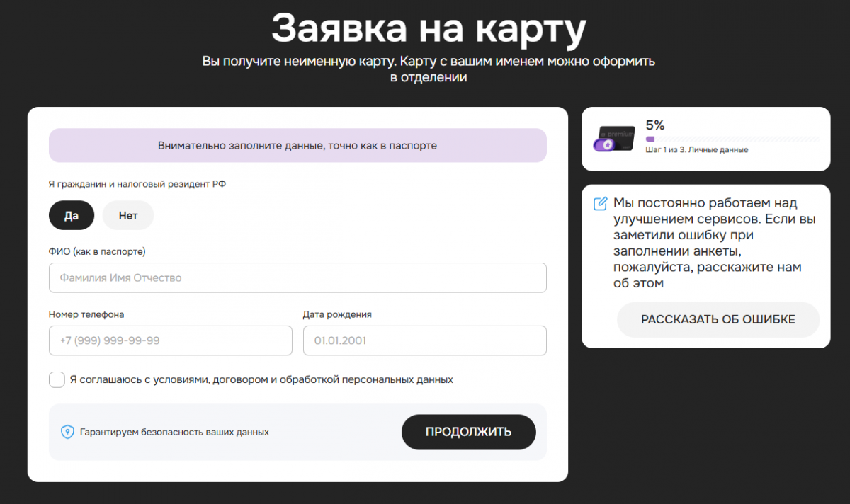850x504 pixels.
Task: Open the "обработкой персональных данных" link
Action: [x=366, y=379]
